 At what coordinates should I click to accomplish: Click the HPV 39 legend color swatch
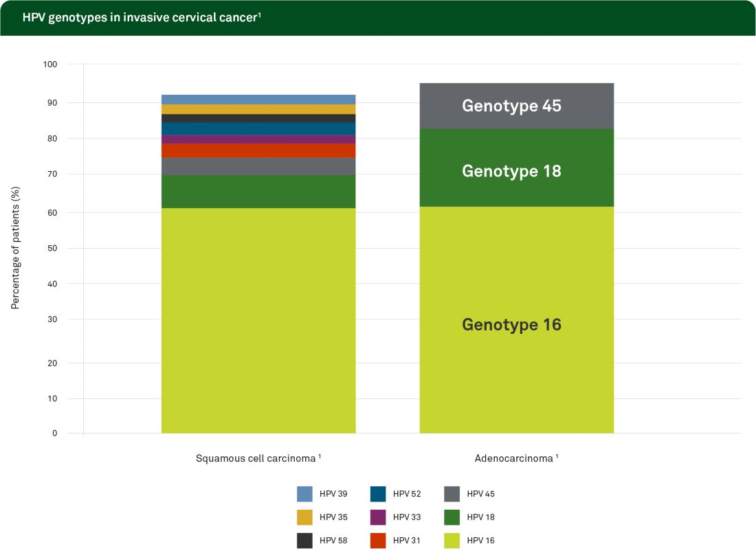click(x=304, y=494)
